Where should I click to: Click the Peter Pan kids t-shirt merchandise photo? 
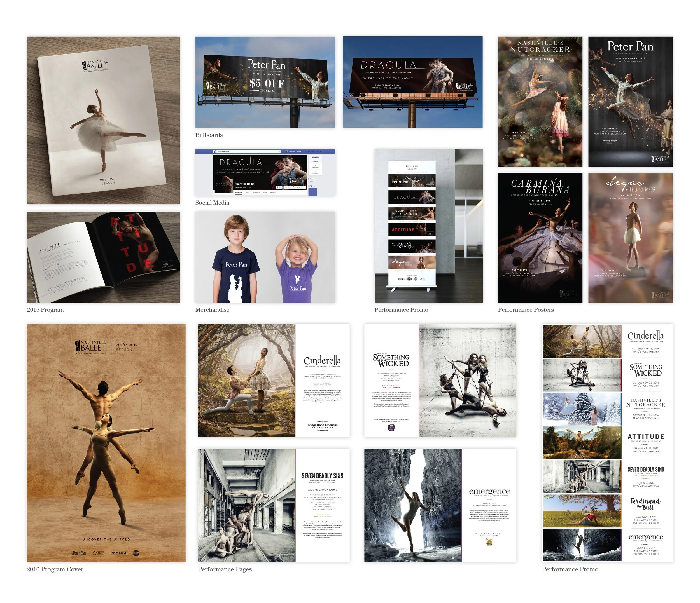tap(265, 257)
